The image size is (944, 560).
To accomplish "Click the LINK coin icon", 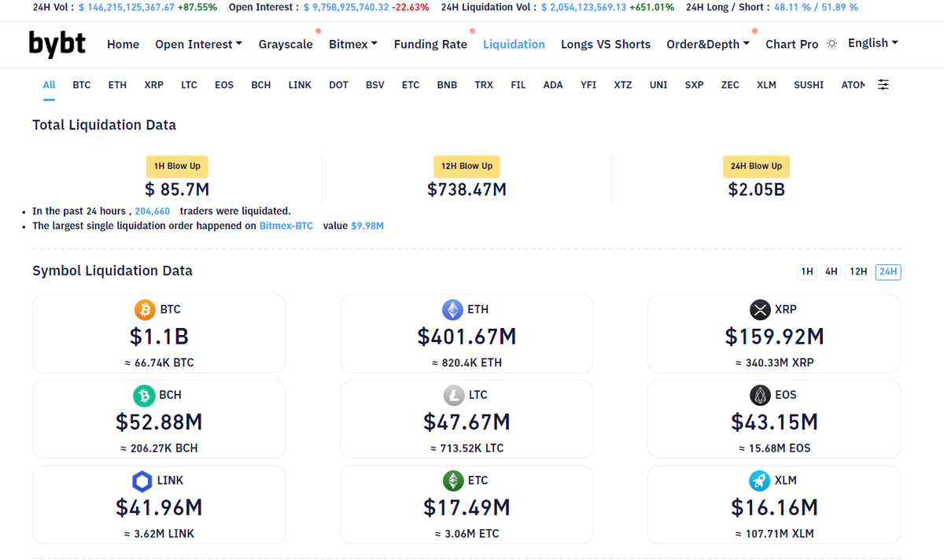I will click(142, 481).
